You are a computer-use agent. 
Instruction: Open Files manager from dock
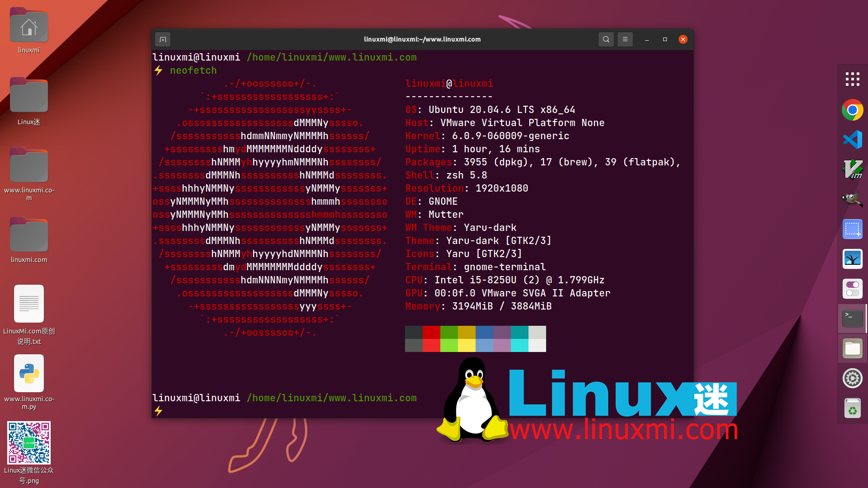point(852,348)
